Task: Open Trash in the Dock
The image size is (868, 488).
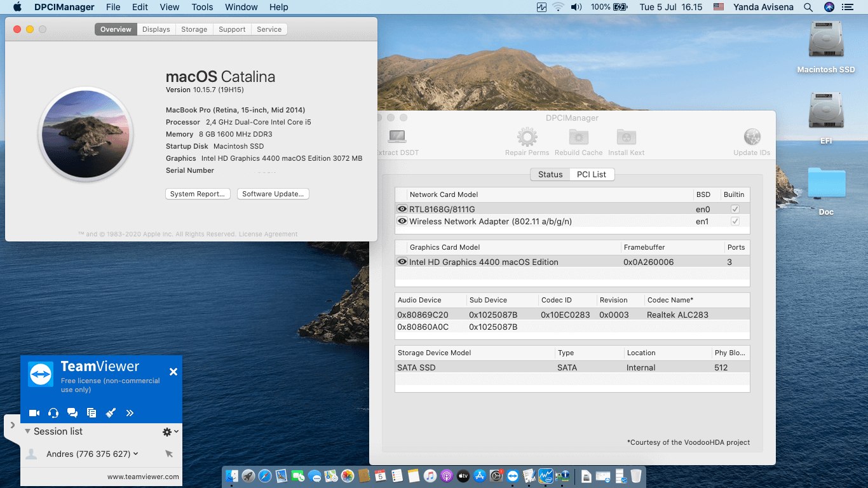Action: [636, 475]
